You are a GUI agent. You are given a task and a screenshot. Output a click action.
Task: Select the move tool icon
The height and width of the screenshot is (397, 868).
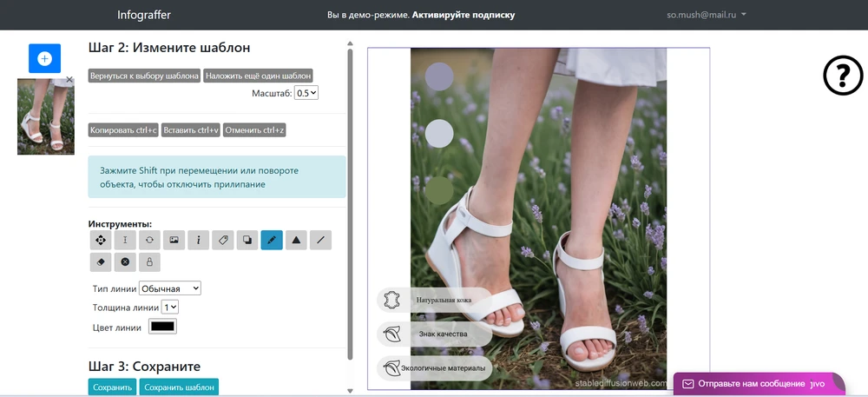click(101, 240)
